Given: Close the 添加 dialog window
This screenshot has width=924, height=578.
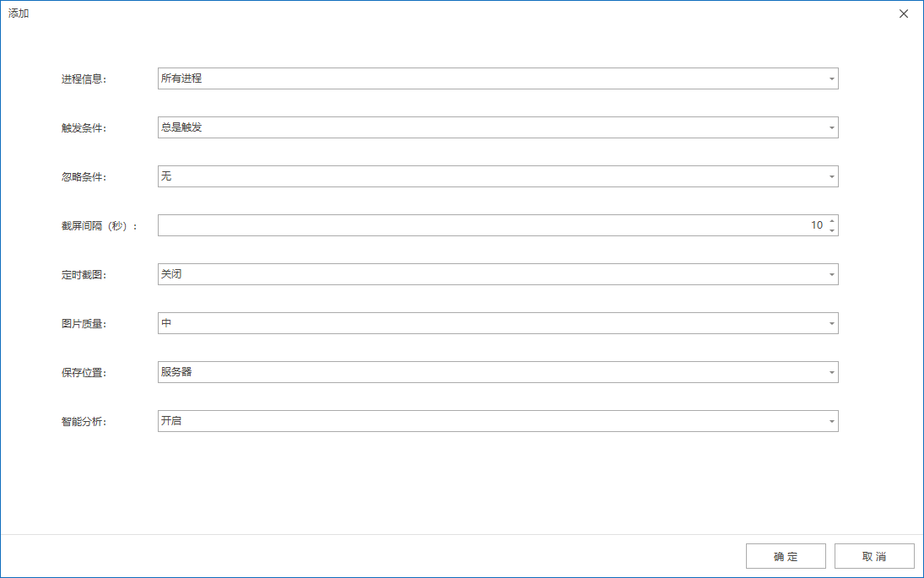Looking at the screenshot, I should pos(904,14).
